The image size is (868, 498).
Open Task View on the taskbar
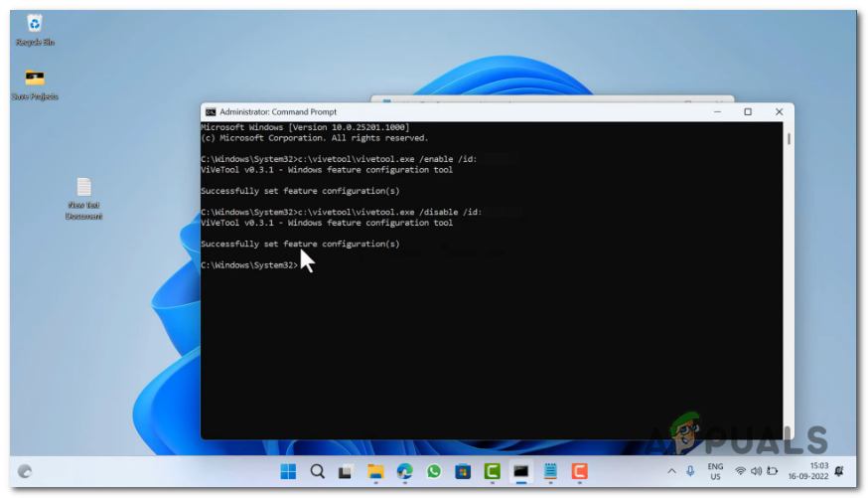tap(346, 471)
